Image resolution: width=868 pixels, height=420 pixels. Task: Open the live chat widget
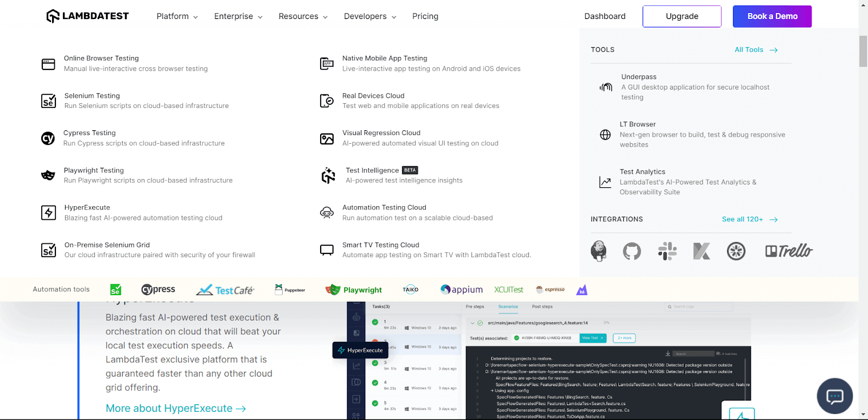pos(835,396)
